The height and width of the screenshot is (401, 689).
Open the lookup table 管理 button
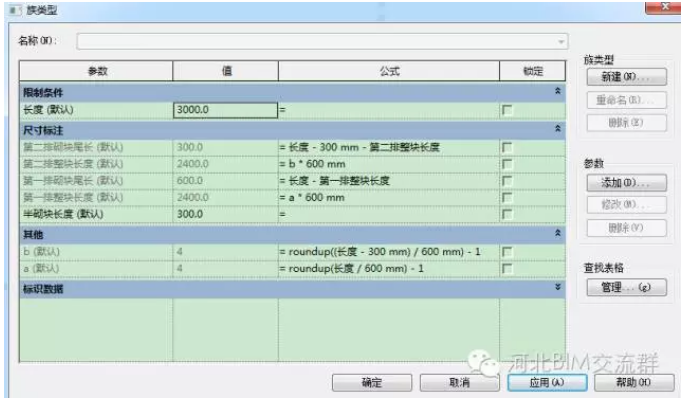(627, 288)
